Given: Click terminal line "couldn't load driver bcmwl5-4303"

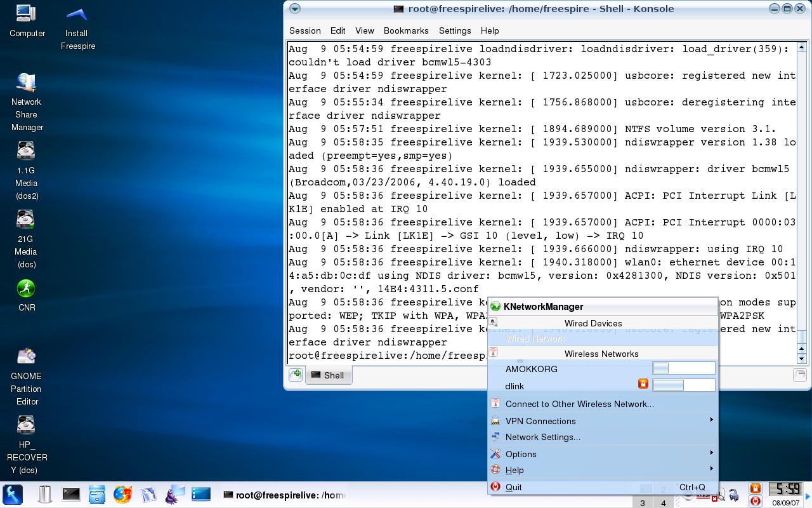Looking at the screenshot, I should pos(390,62).
